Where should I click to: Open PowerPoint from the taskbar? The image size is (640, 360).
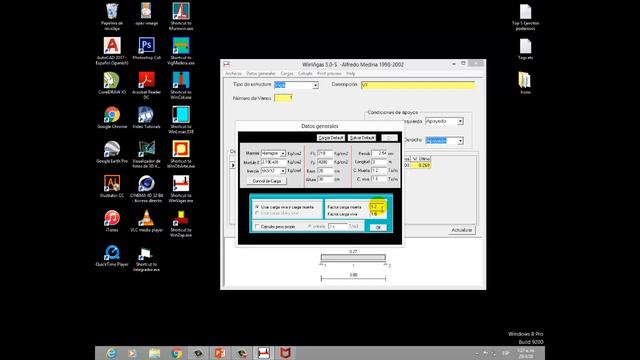[220, 353]
